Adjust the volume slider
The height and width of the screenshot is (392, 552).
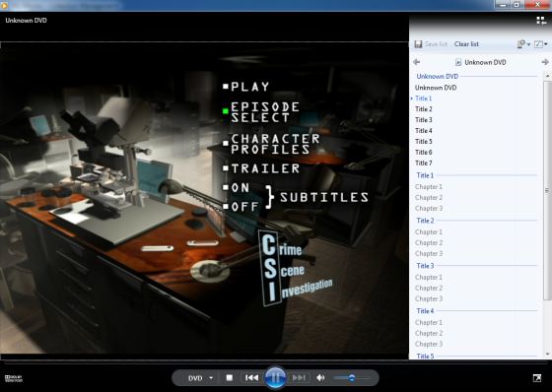pos(351,378)
